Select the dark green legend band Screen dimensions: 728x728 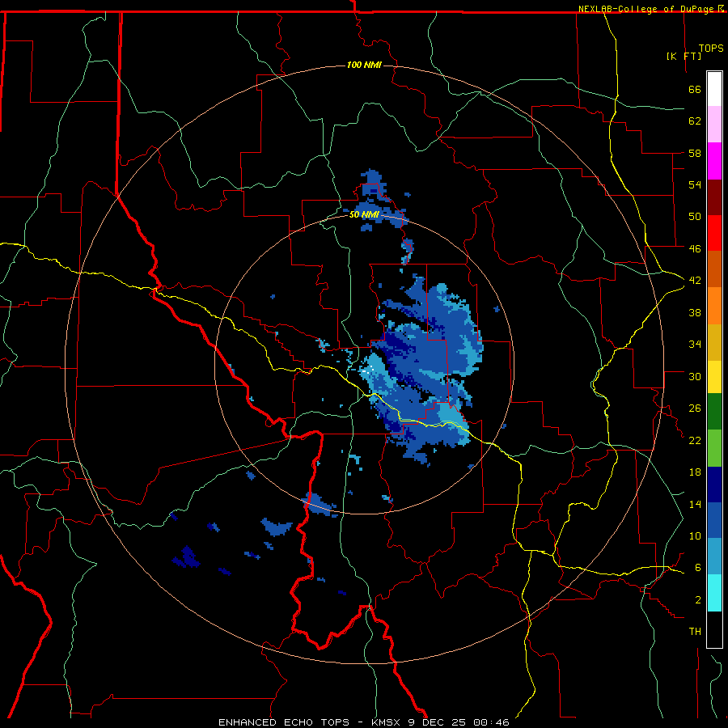pos(714,412)
